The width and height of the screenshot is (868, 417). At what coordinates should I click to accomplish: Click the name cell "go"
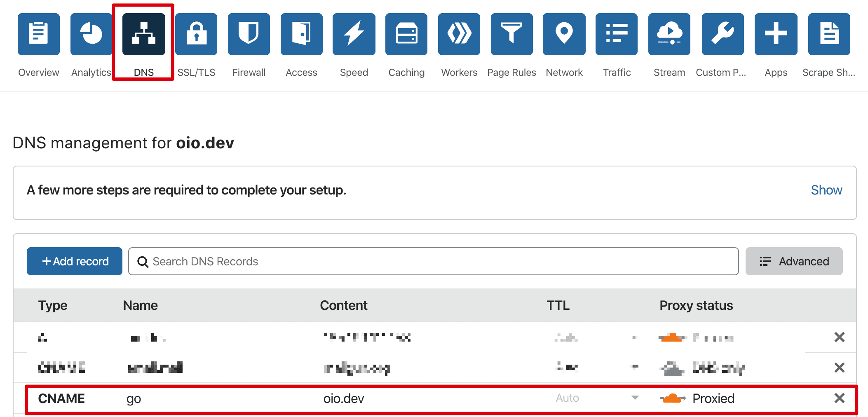coord(134,399)
